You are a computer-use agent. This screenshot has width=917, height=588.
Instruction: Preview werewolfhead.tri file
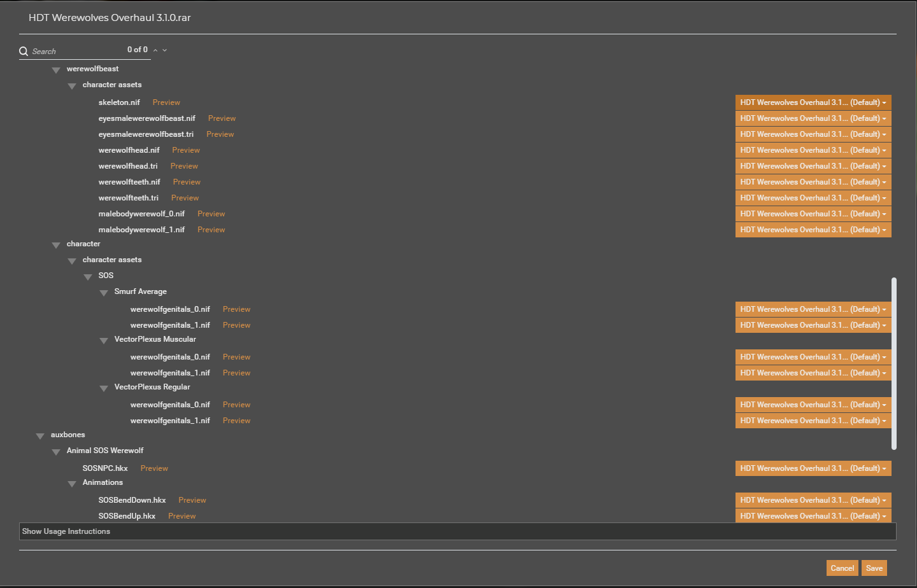point(184,166)
